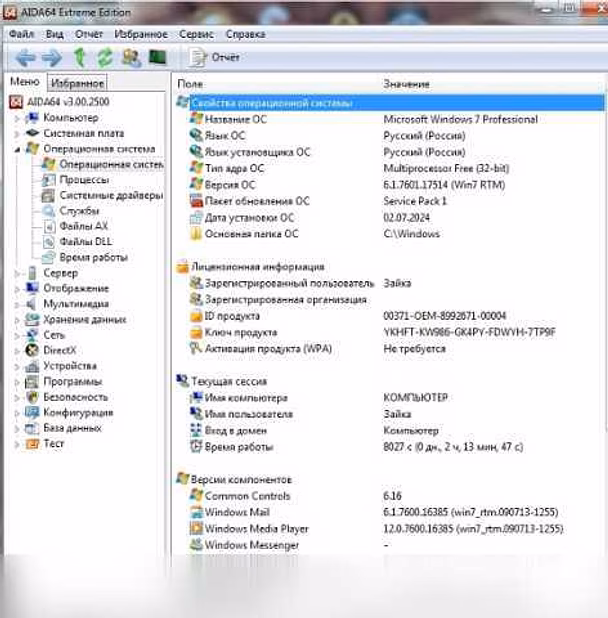Image resolution: width=608 pixels, height=618 pixels.
Task: Click the Отчет report page icon
Action: [197, 58]
